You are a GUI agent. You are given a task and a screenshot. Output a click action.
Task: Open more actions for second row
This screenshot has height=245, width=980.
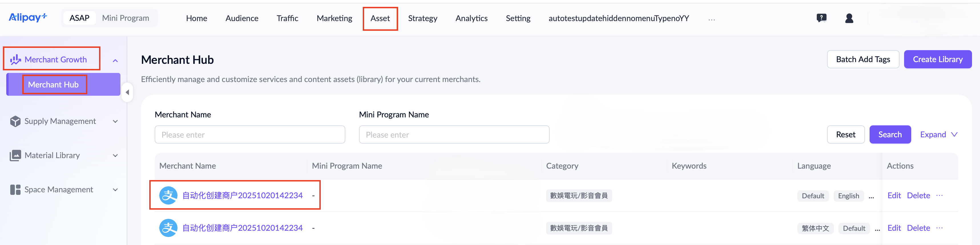click(939, 228)
